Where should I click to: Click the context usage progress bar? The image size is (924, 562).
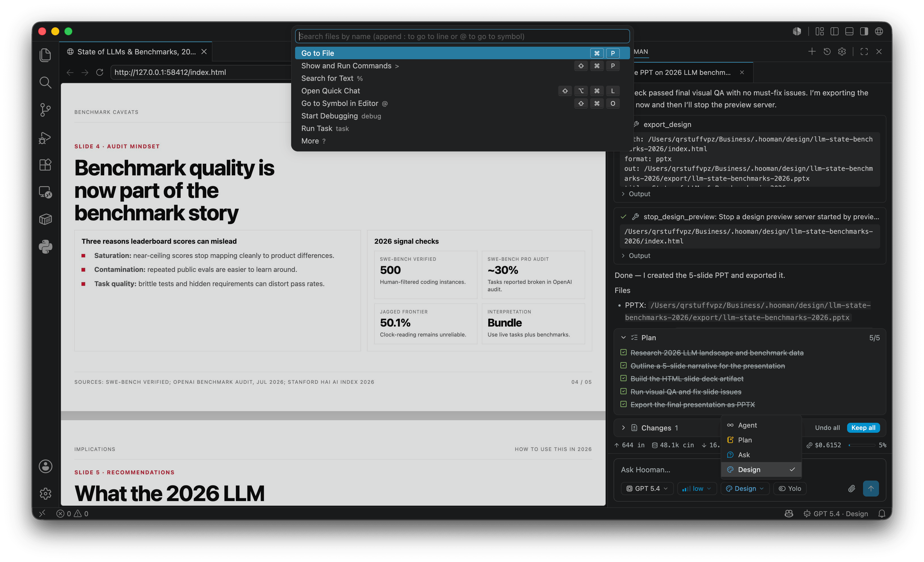coord(862,445)
